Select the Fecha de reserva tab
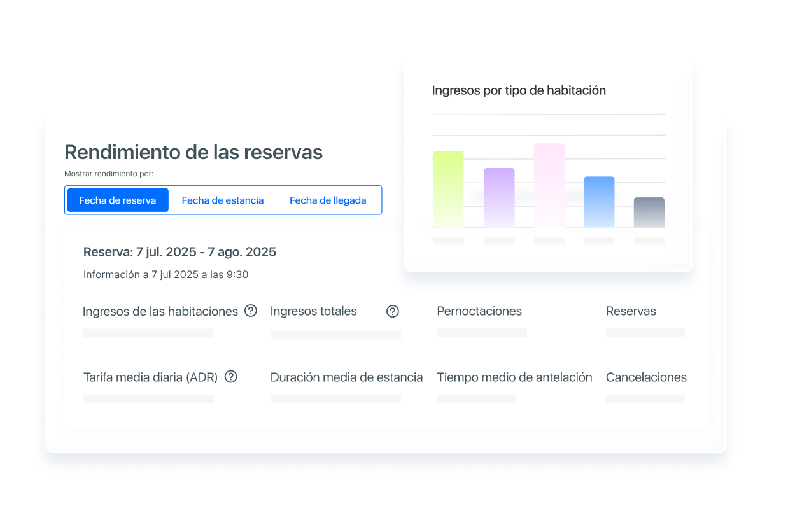 118,200
